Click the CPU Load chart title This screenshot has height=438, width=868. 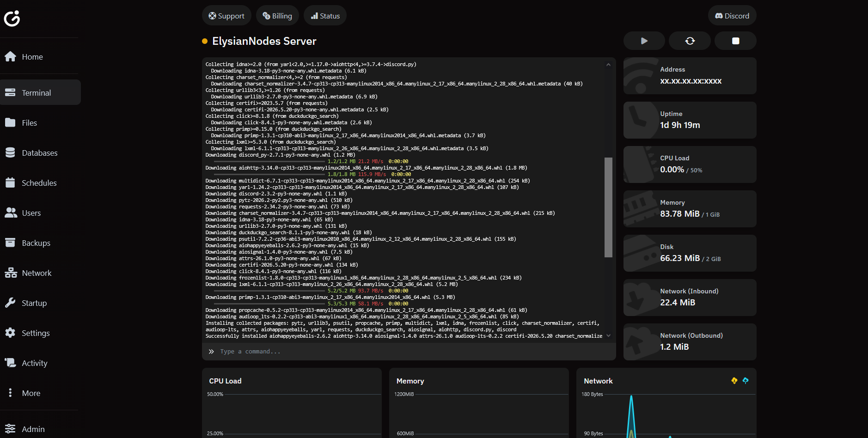(x=225, y=381)
